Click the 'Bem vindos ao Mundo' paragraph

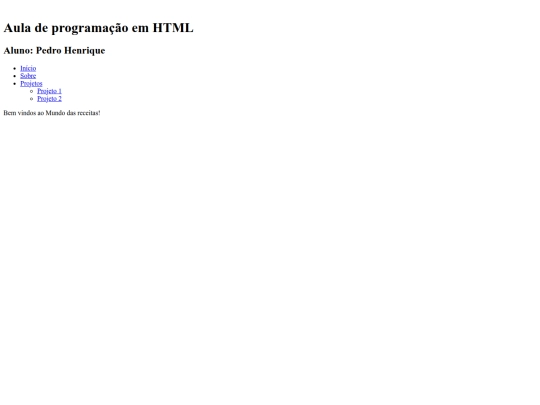click(x=52, y=113)
